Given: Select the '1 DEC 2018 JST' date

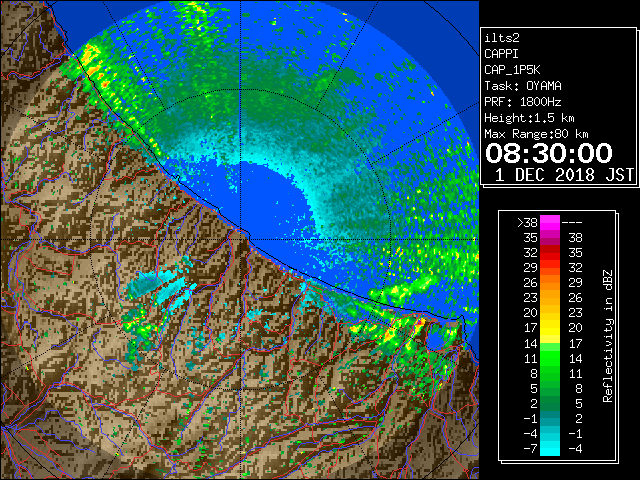Looking at the screenshot, I should [564, 175].
